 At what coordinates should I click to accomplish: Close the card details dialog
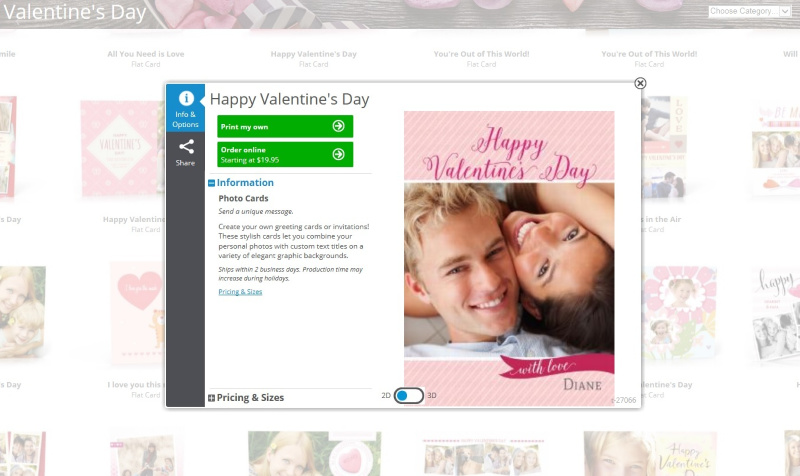pyautogui.click(x=640, y=83)
